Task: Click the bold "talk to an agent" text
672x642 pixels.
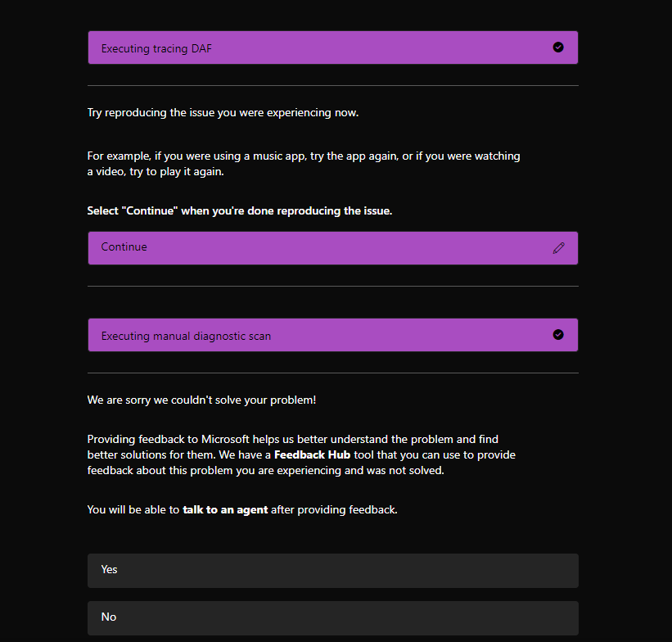Action: tap(225, 510)
